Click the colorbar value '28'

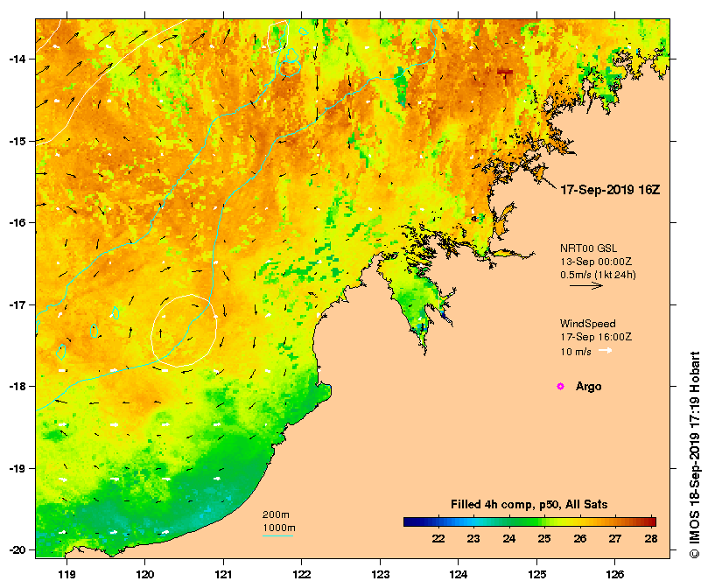tap(651, 538)
